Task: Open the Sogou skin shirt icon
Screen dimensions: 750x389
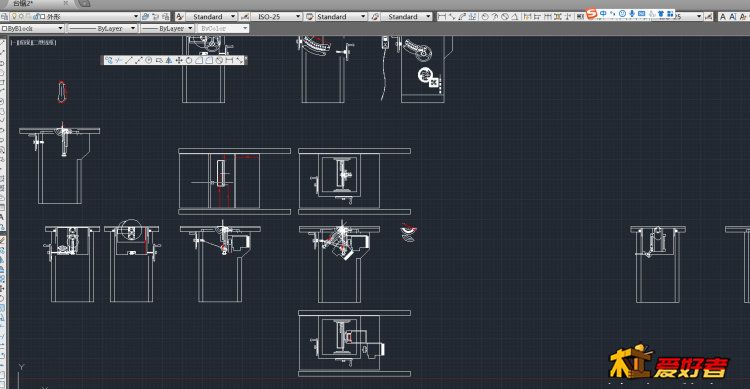Action: click(661, 14)
